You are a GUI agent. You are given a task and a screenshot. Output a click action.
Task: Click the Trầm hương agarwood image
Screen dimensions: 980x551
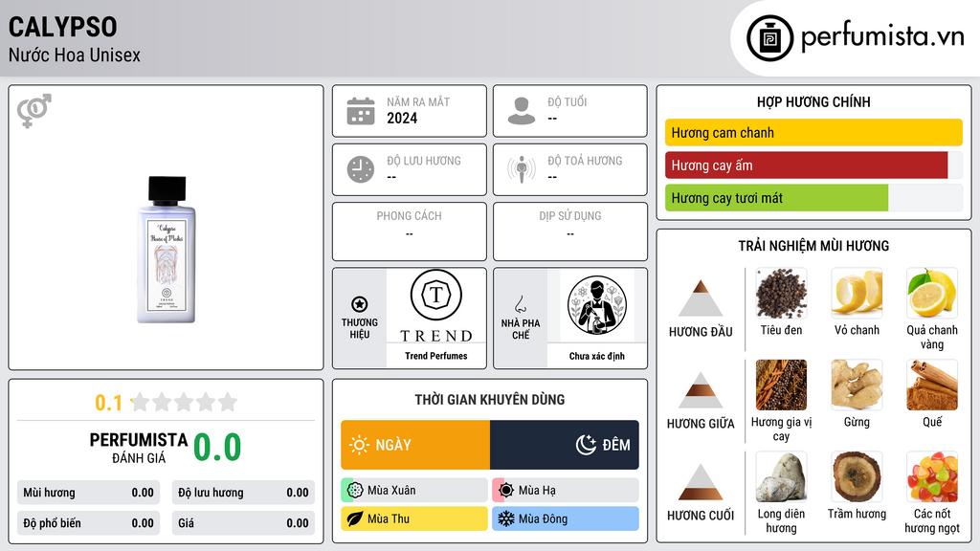tap(857, 476)
